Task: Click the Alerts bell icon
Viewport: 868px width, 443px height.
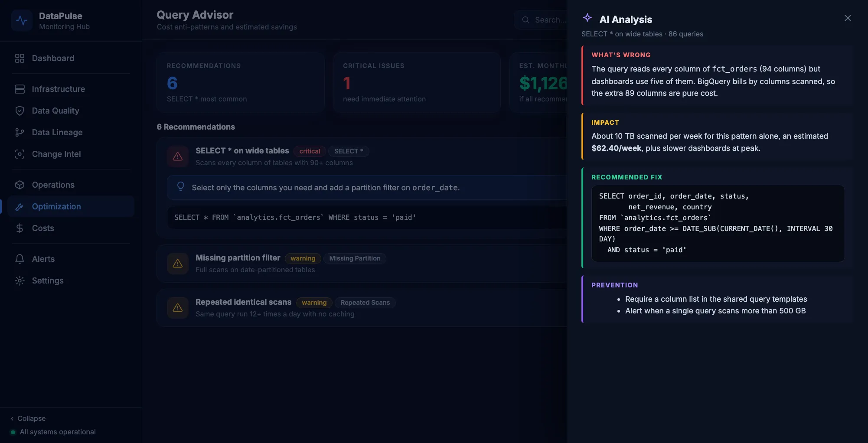Action: click(x=20, y=259)
